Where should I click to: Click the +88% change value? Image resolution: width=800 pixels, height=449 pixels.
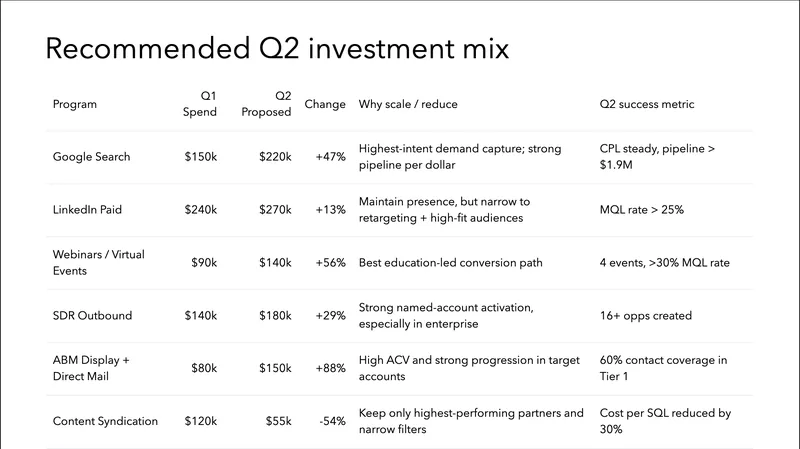click(329, 369)
